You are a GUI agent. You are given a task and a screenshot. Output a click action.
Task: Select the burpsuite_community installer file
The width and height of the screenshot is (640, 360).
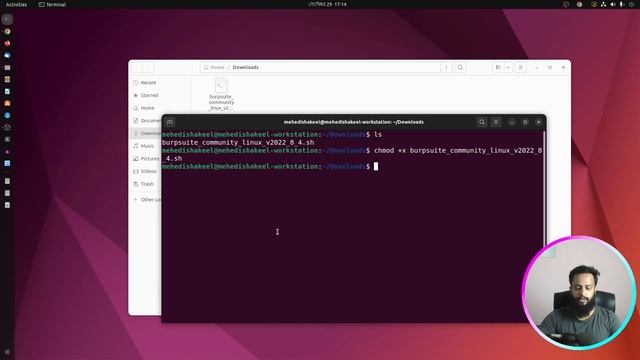[221, 94]
